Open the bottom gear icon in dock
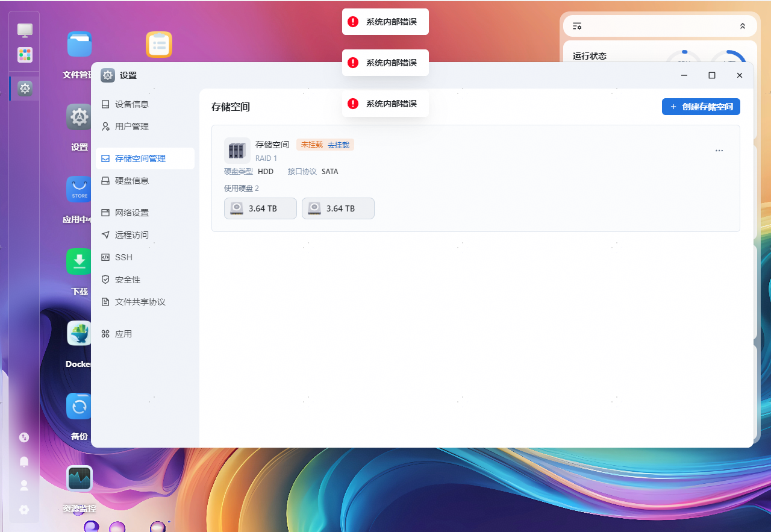The height and width of the screenshot is (532, 771). (24, 510)
